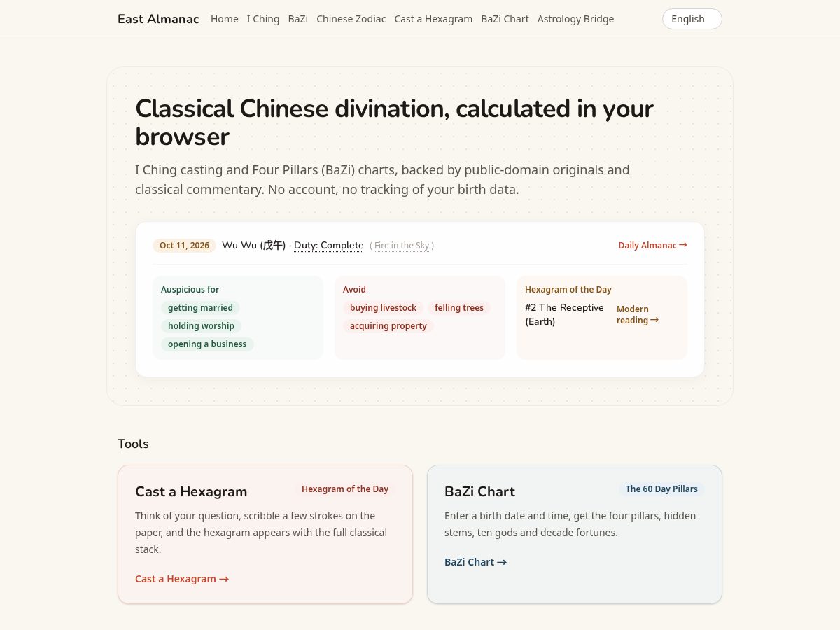Click the buying livestock tag
840x630 pixels.
point(383,308)
